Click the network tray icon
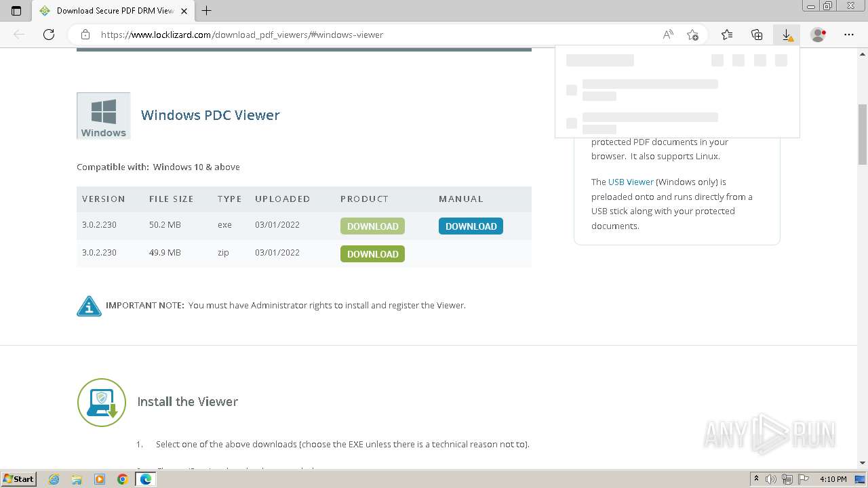The image size is (868, 488). click(787, 479)
